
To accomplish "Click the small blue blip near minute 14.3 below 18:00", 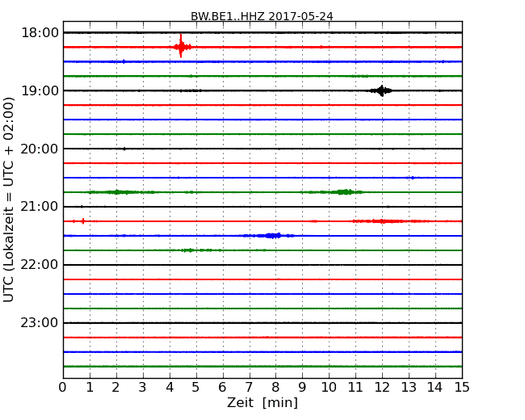I will [x=443, y=61].
